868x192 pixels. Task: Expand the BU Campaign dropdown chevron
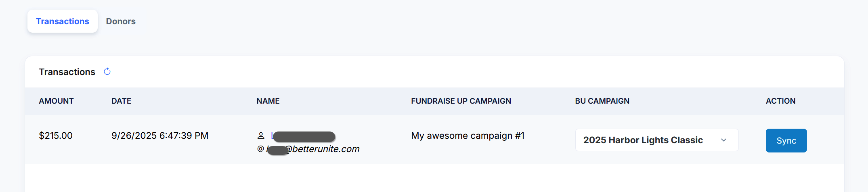(723, 140)
